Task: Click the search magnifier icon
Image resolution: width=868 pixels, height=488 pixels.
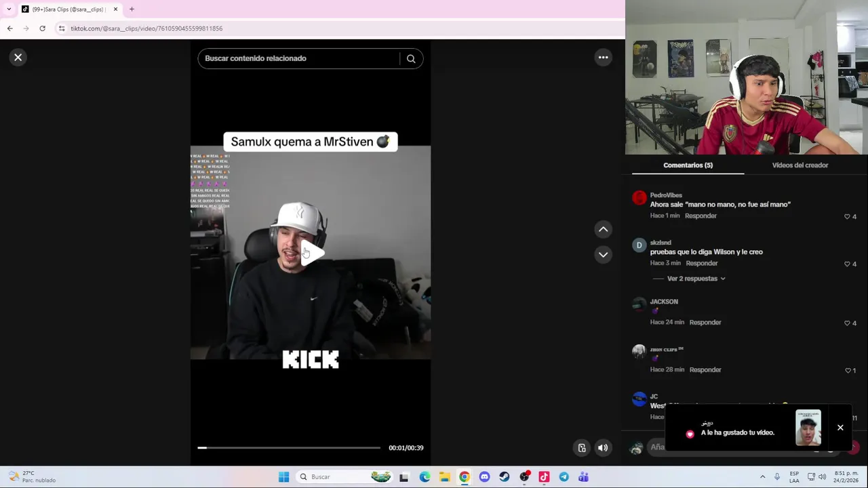Action: click(x=411, y=59)
